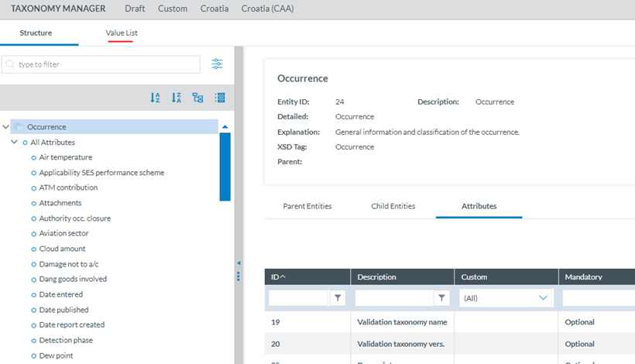Click the ID column filter funnel icon

coord(338,297)
